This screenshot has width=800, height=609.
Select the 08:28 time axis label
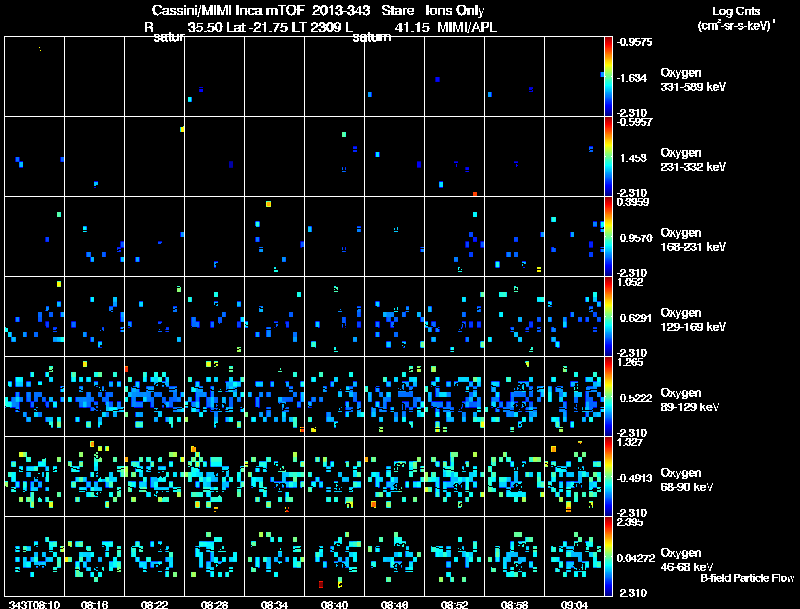click(x=214, y=603)
